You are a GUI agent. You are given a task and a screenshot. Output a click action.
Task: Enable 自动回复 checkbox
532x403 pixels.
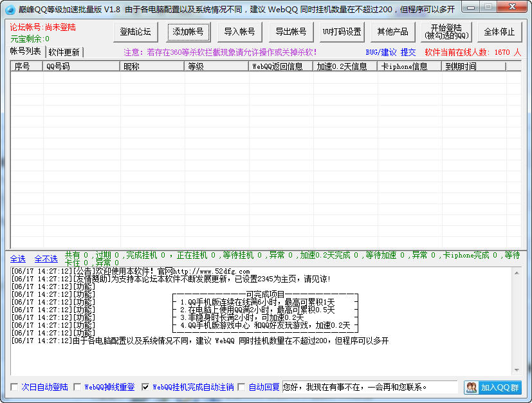(242, 387)
